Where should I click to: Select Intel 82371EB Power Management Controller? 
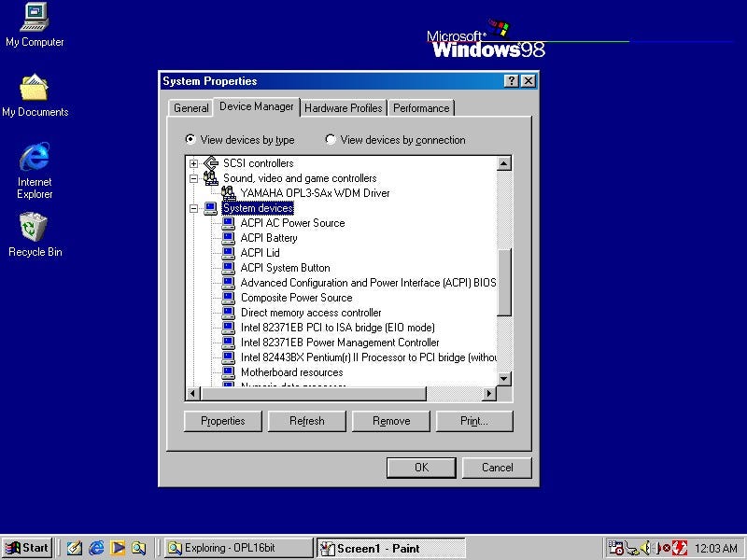tap(340, 343)
